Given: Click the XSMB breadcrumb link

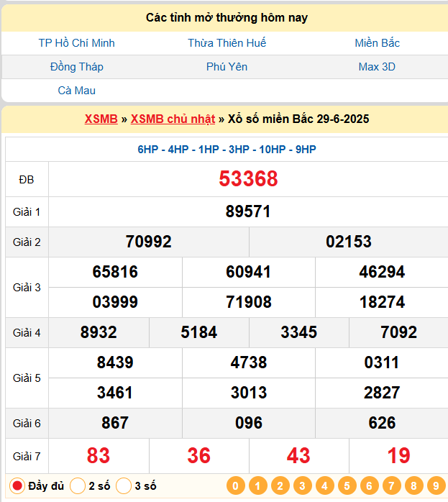Looking at the screenshot, I should coord(101,119).
